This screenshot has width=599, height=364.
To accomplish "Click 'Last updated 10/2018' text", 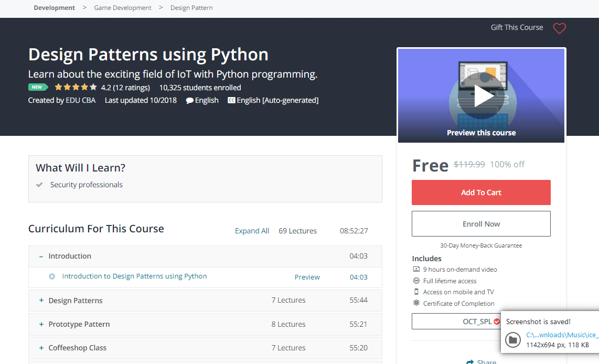I will (x=141, y=100).
